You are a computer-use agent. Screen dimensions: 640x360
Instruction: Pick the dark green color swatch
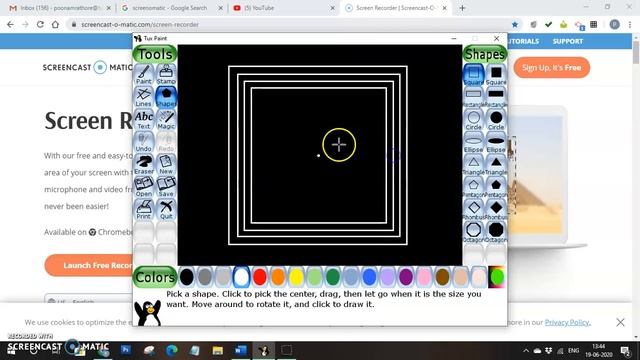333,277
